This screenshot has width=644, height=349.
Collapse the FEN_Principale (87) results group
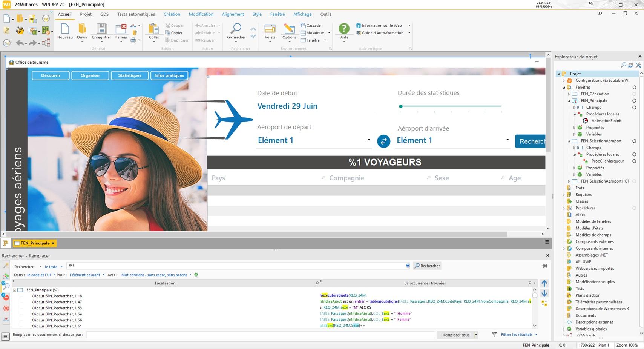point(15,290)
